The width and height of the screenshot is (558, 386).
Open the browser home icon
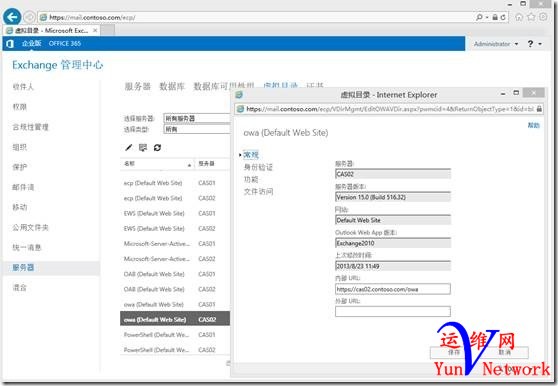[x=519, y=17]
